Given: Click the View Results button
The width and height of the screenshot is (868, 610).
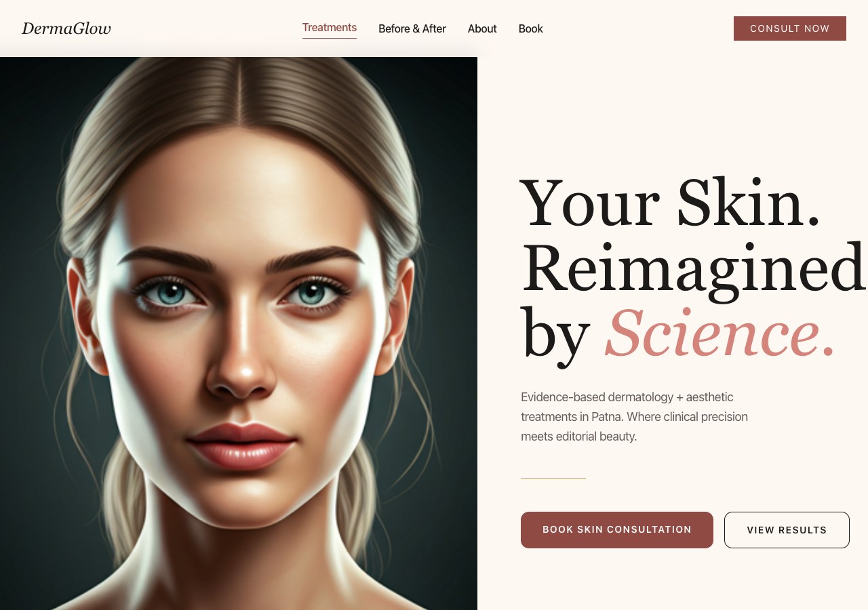Looking at the screenshot, I should pyautogui.click(x=787, y=530).
